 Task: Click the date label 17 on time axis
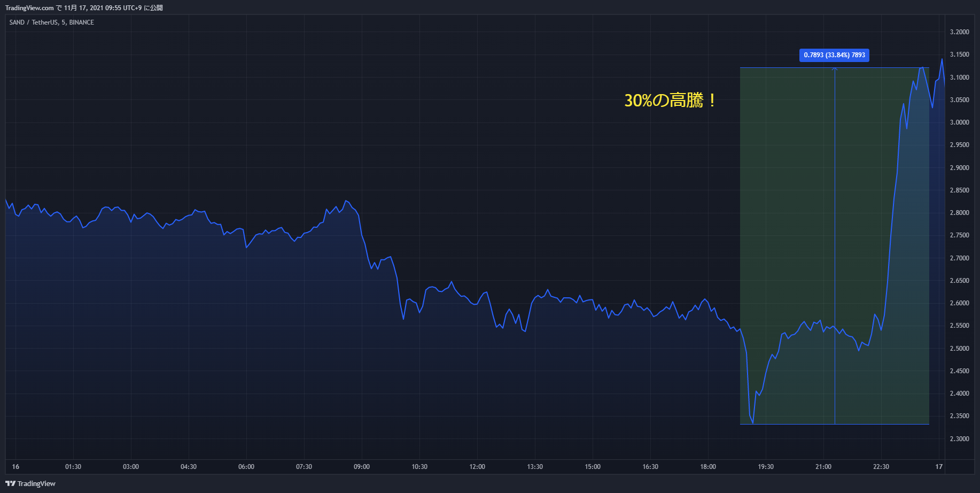(x=939, y=467)
